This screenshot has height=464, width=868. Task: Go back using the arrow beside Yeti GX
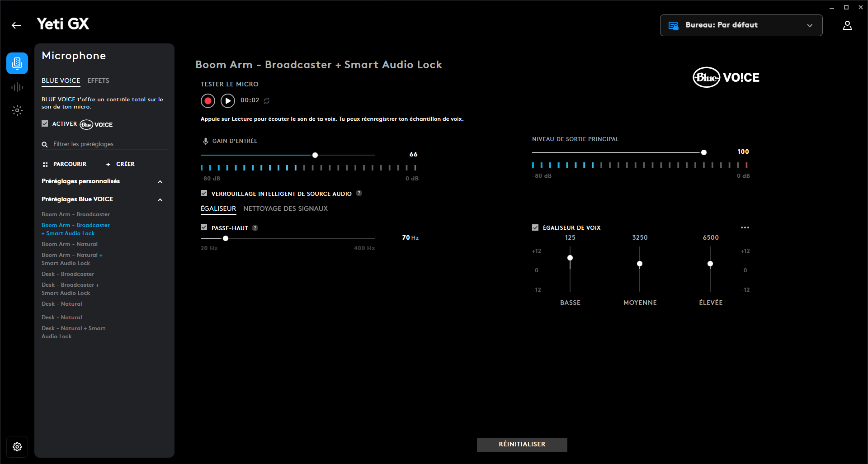click(16, 25)
